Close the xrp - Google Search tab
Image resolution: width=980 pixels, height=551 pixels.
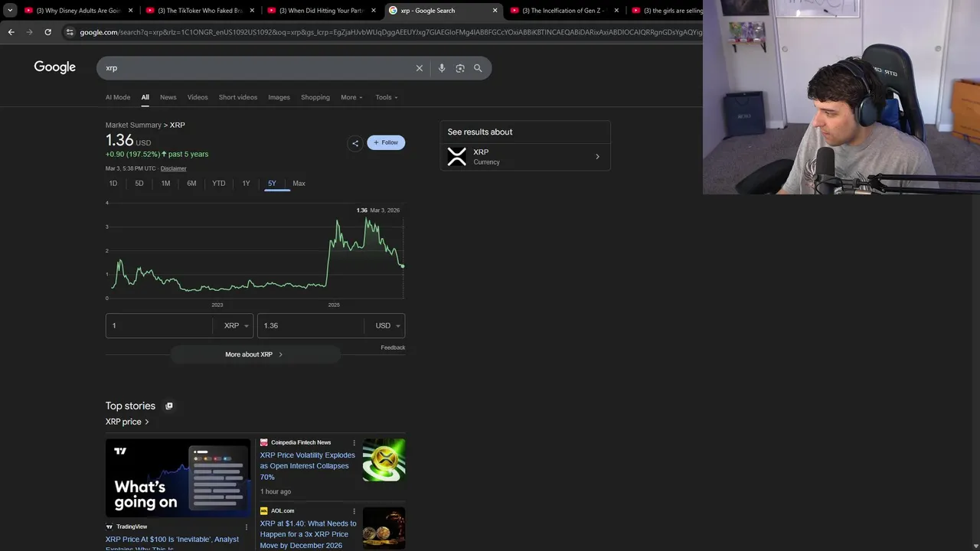[x=495, y=11]
